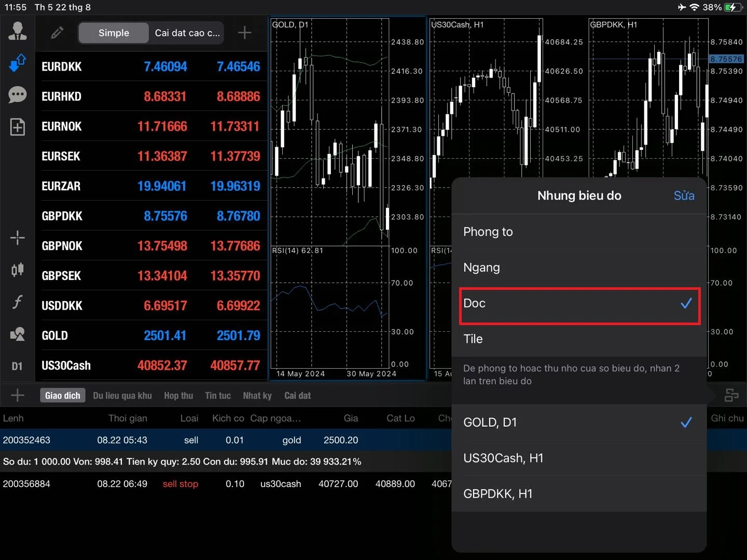Screen dimensions: 747x560
Task: Select the Phong to layout option
Action: 579,232
